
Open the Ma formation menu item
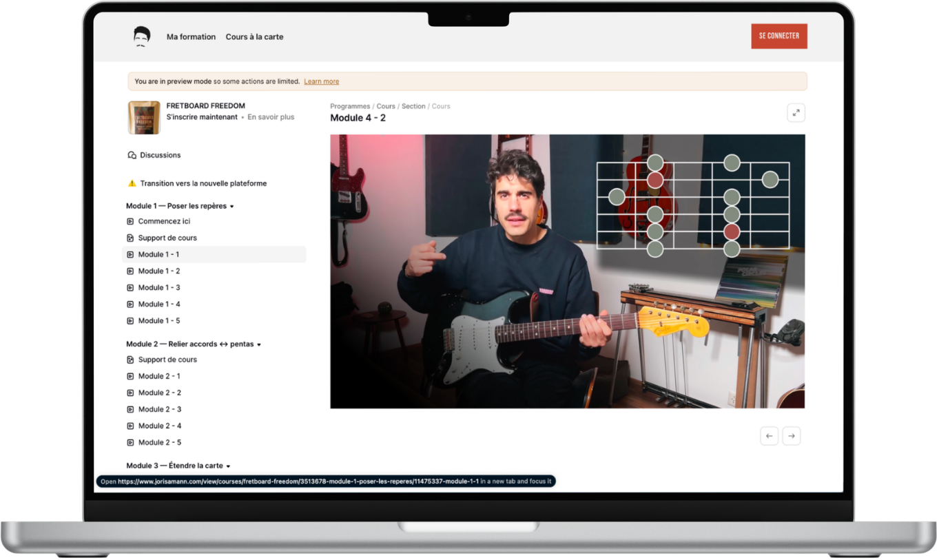click(x=191, y=37)
